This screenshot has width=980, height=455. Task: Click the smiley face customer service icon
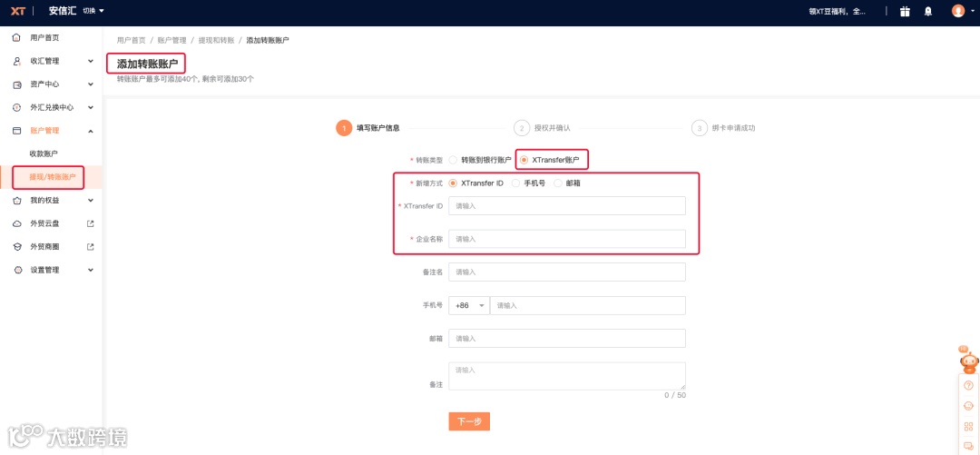pos(969,406)
